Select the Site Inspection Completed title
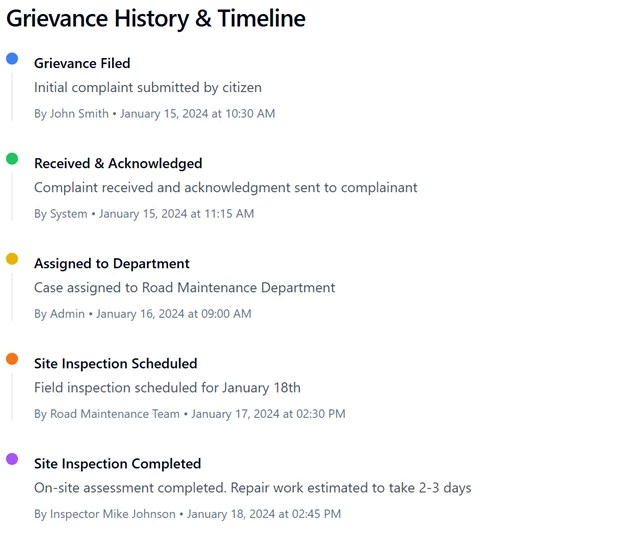The height and width of the screenshot is (539, 624). pyautogui.click(x=117, y=464)
